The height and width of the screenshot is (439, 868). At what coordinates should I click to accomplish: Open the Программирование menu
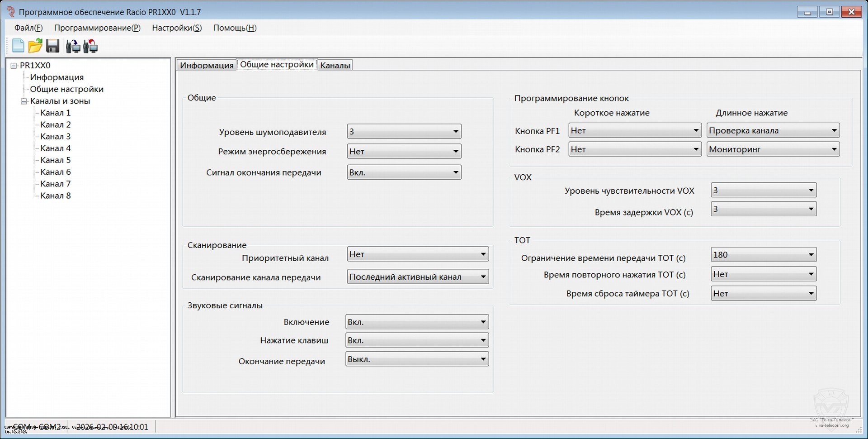97,28
